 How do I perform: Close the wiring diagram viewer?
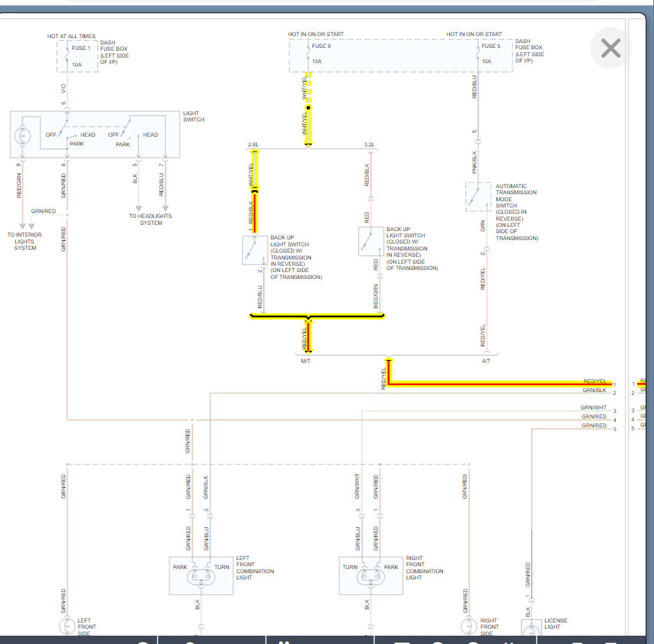point(611,48)
